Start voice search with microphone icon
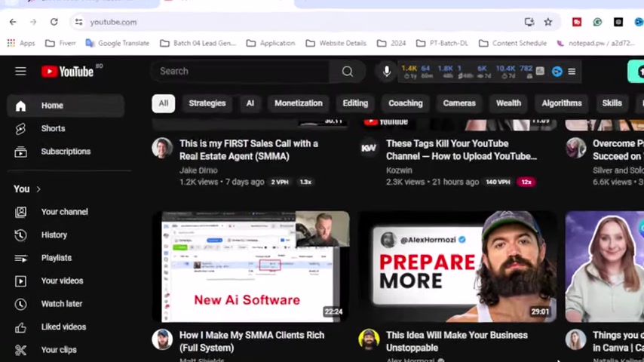This screenshot has width=644, height=362. pyautogui.click(x=386, y=72)
